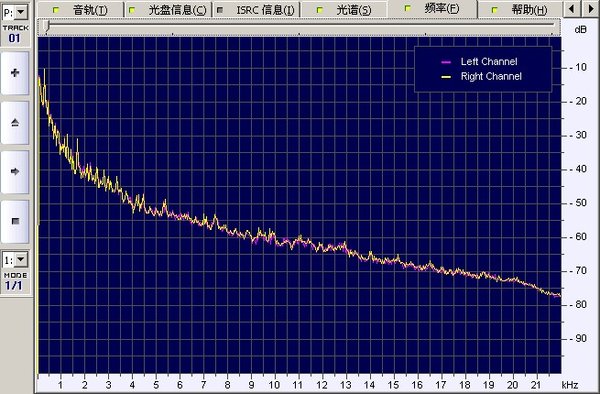
Task: Select the 频率(F) frequency tab
Action: pos(432,8)
